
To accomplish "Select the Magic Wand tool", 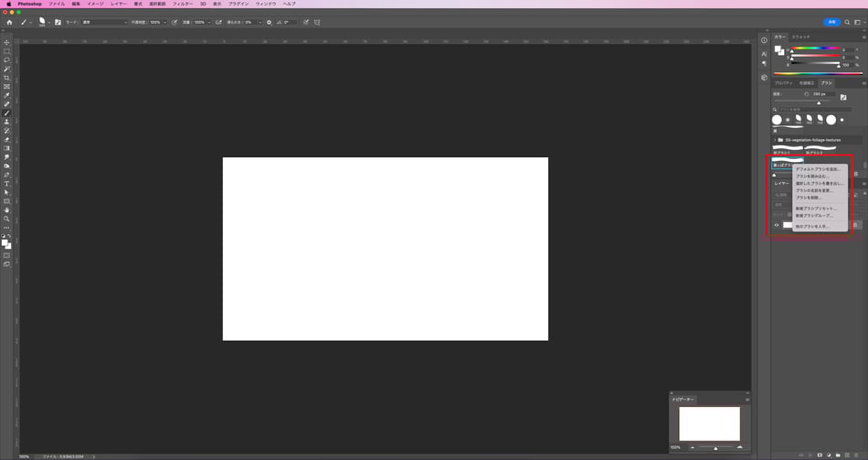I will click(6, 69).
